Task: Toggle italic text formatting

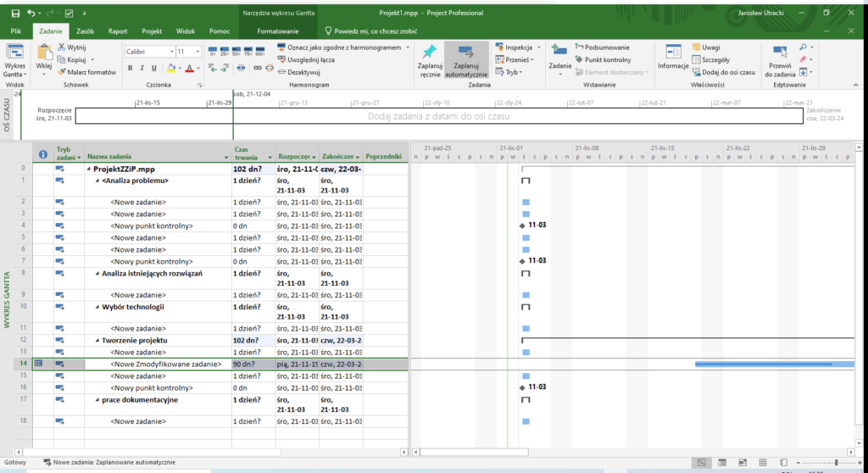Action: (x=142, y=68)
